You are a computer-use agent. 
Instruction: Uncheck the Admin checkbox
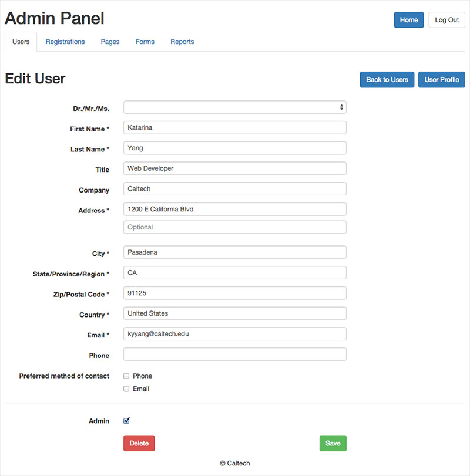coord(126,421)
